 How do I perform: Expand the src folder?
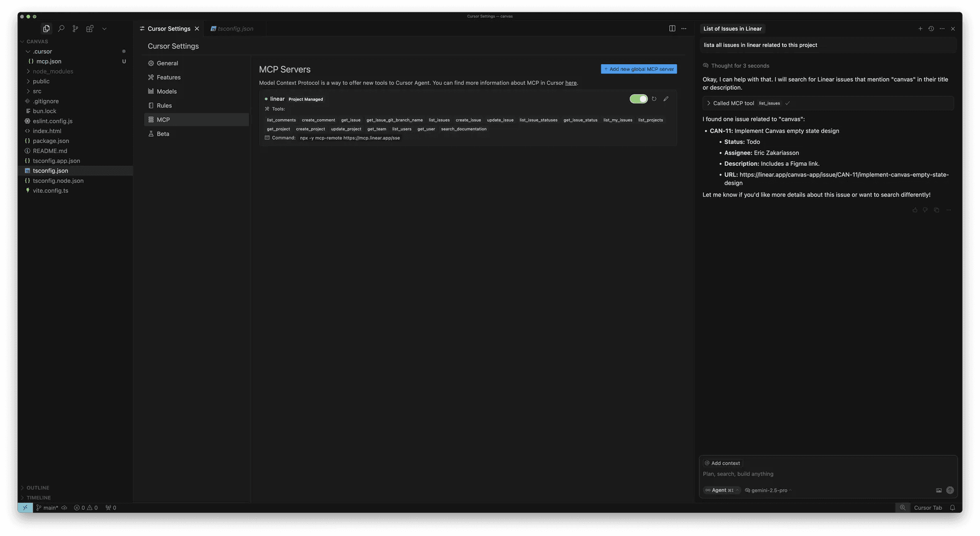click(37, 91)
